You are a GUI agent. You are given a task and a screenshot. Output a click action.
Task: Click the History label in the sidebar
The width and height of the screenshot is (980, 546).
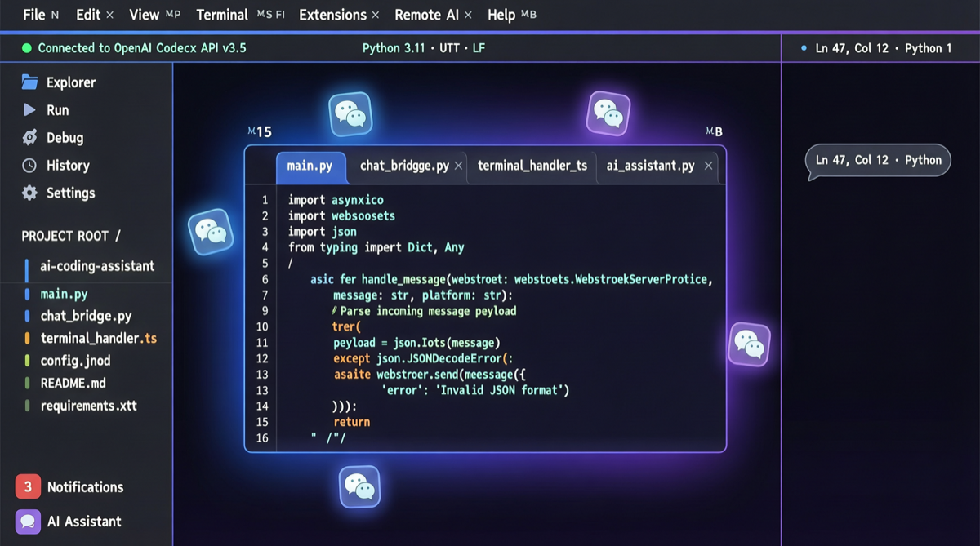pos(68,166)
